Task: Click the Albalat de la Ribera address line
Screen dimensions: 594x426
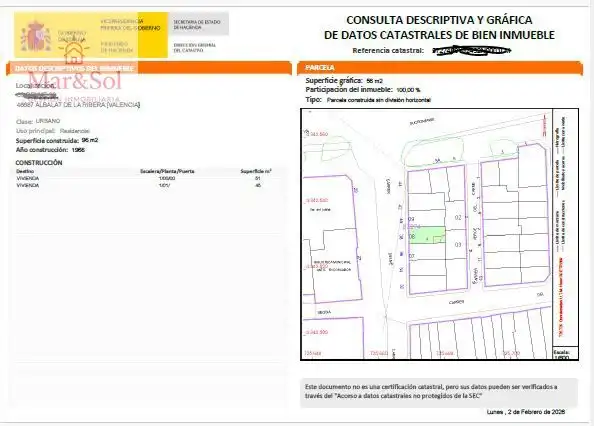Action: tap(78, 105)
